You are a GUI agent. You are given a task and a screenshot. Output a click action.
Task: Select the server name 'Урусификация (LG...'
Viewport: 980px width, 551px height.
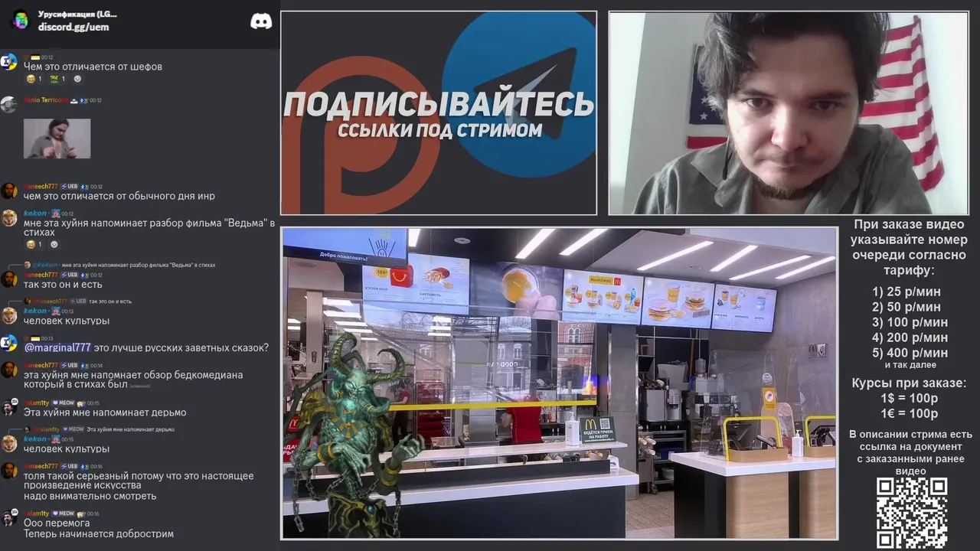point(78,14)
